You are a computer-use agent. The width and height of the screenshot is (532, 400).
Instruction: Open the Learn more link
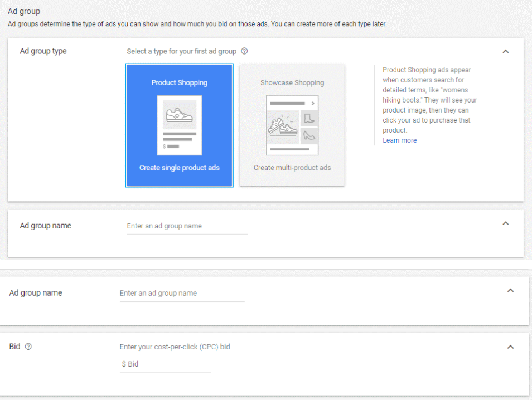(x=400, y=140)
